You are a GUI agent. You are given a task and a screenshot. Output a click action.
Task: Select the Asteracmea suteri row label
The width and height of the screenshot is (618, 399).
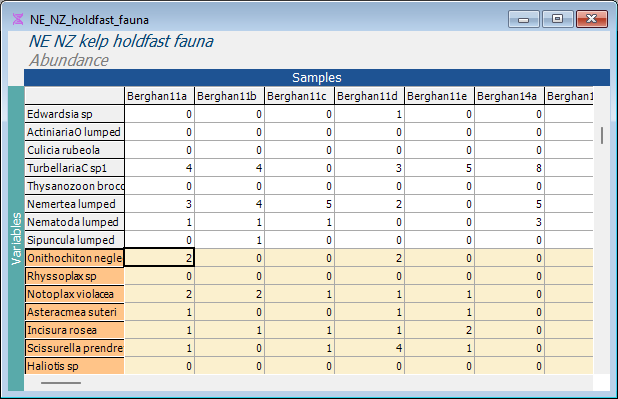pos(74,312)
